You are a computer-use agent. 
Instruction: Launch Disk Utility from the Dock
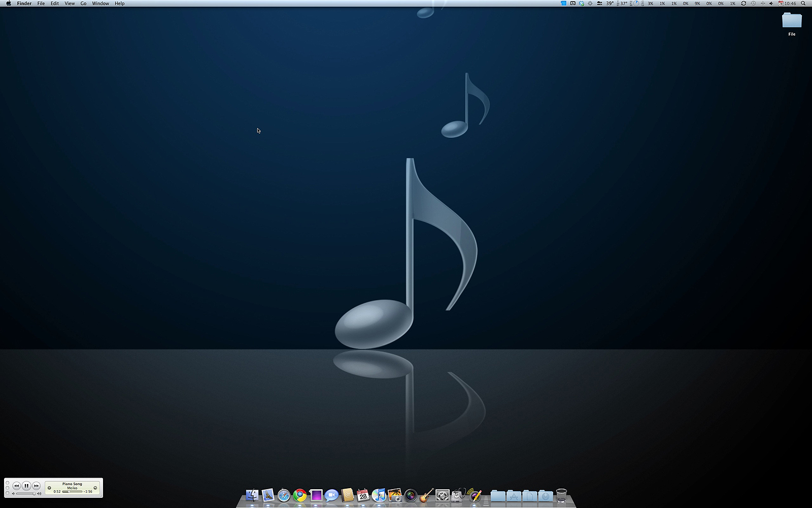click(458, 495)
